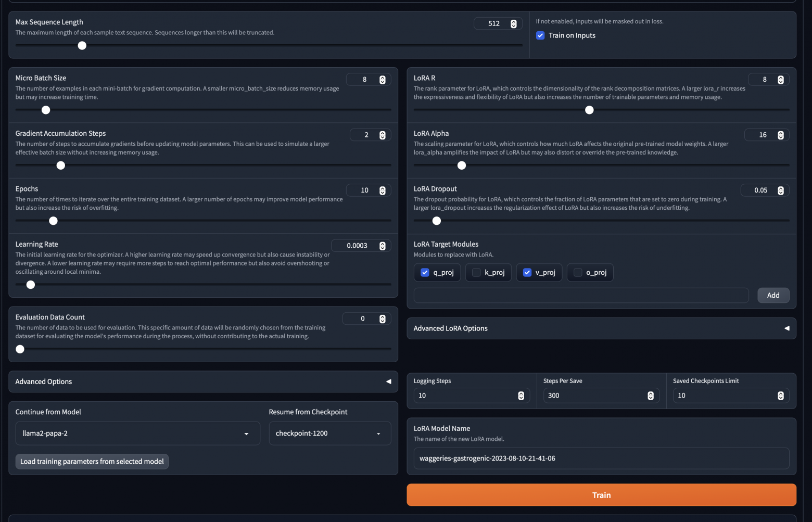Increase the Saved Checkpoints Limit stepper
Viewport: 812px width, 522px height.
781,393
